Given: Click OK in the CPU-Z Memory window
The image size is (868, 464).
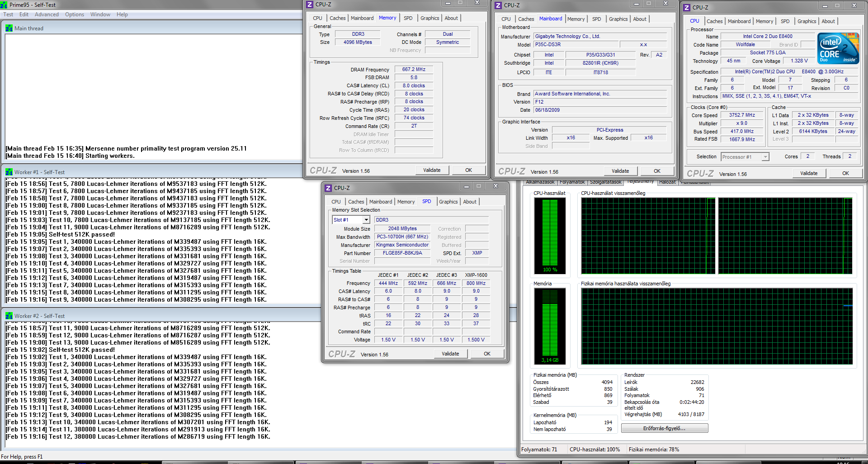Looking at the screenshot, I should tap(468, 170).
